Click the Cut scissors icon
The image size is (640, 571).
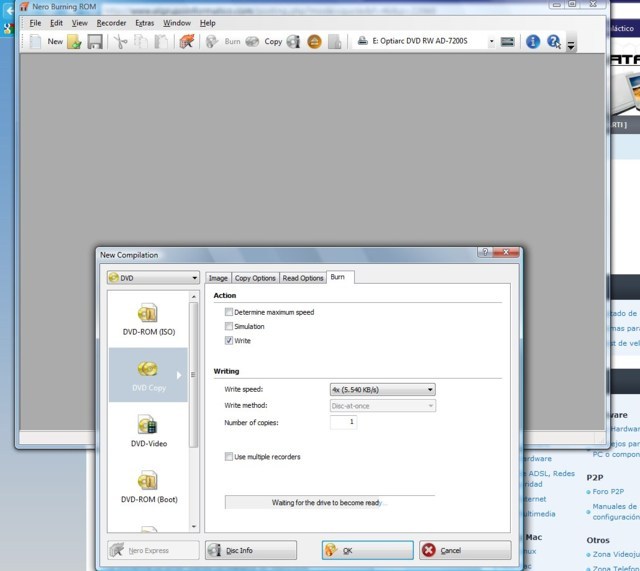click(x=120, y=42)
